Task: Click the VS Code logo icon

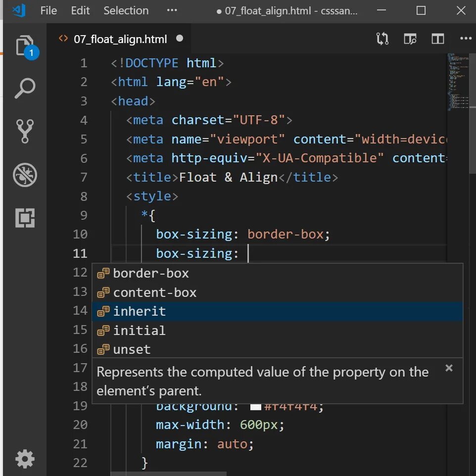Action: (x=19, y=10)
